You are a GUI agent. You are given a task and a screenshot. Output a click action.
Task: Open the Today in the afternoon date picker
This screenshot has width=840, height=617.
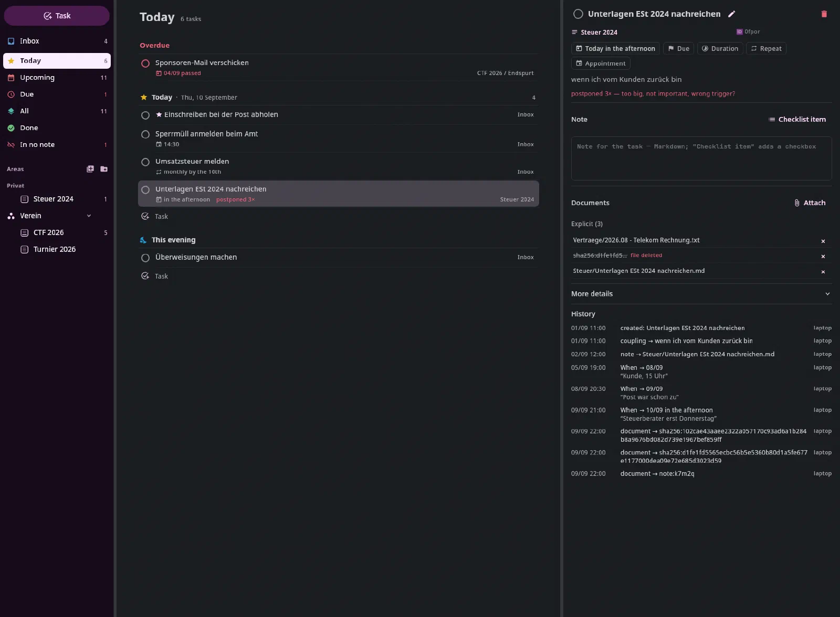tap(615, 49)
